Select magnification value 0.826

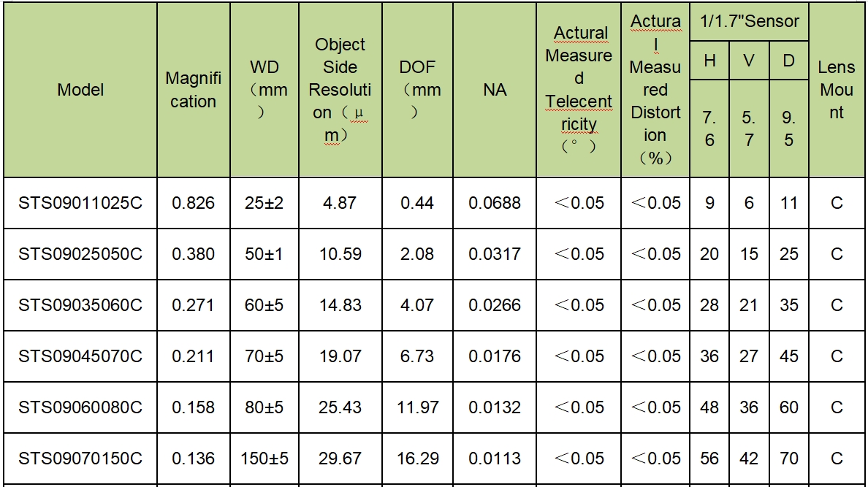193,203
